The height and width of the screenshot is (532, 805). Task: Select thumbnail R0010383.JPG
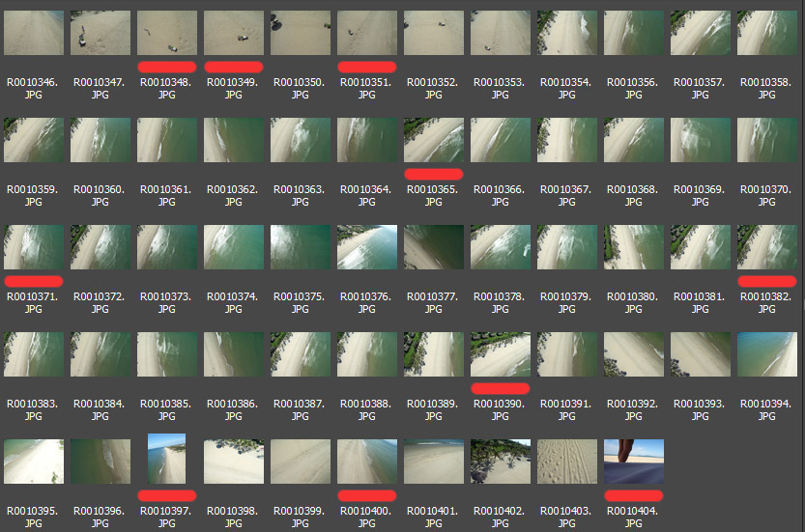click(34, 354)
